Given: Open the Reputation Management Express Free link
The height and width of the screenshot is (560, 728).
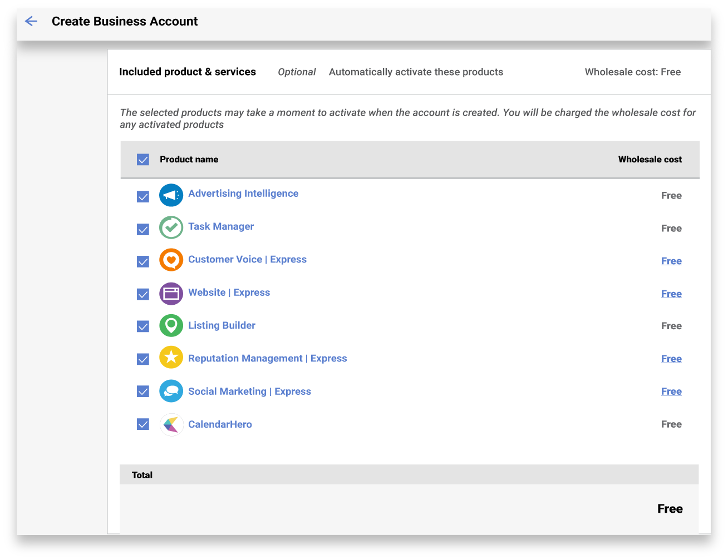Looking at the screenshot, I should [x=671, y=359].
